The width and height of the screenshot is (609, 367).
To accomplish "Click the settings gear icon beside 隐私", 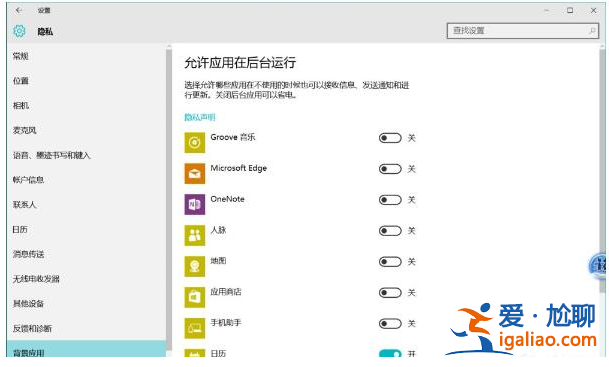I will tap(19, 31).
